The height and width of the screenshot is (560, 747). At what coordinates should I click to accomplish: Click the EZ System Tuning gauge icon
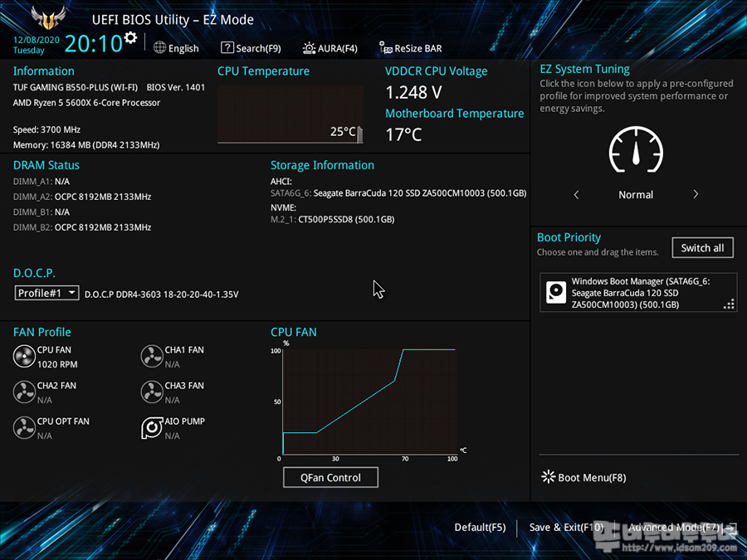636,149
